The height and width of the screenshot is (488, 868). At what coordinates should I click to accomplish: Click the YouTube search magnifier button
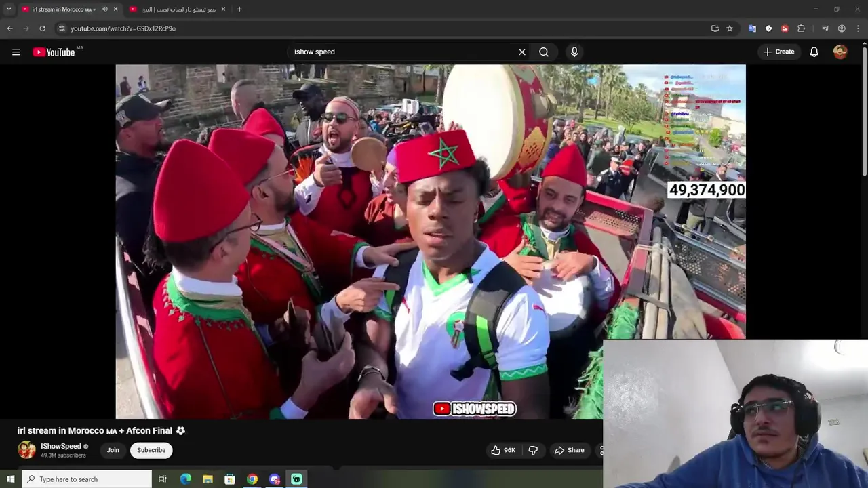(544, 52)
